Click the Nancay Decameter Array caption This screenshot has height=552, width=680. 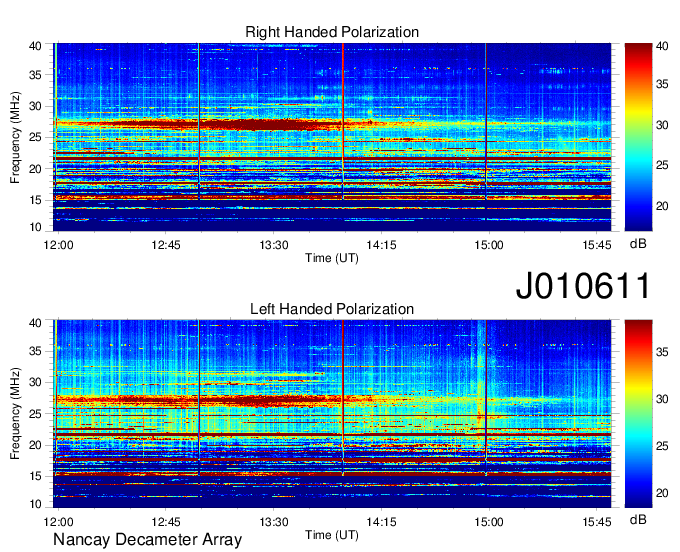pos(147,539)
